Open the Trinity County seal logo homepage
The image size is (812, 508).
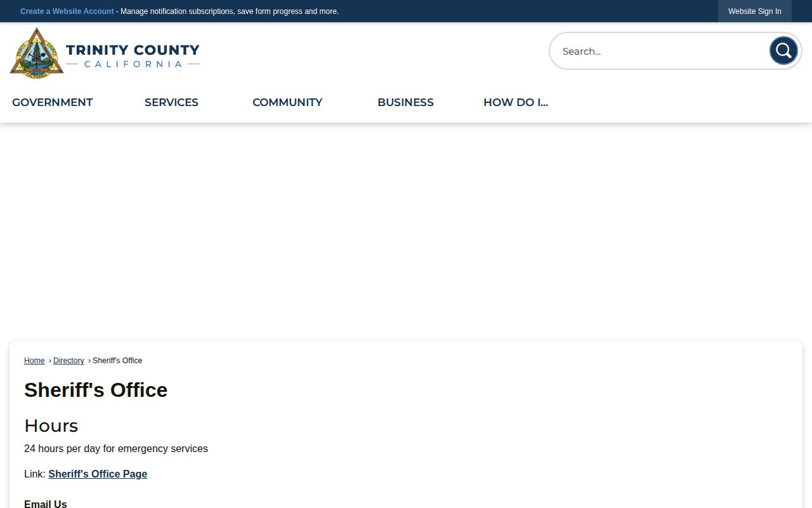click(x=105, y=53)
